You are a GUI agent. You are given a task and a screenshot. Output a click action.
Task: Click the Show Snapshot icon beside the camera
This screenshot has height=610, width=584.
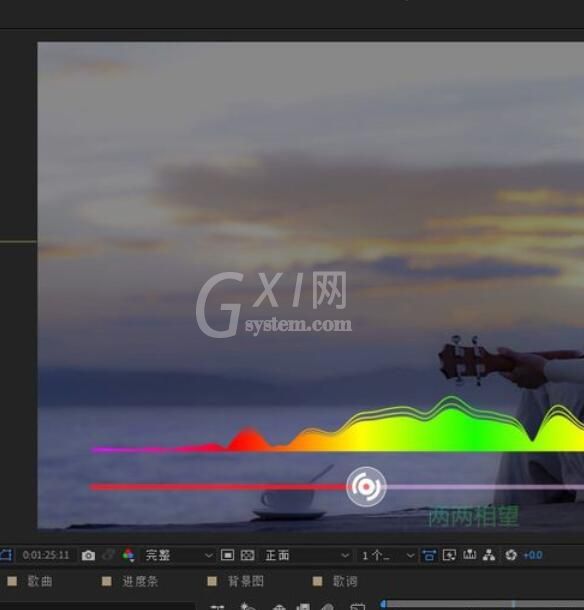(109, 556)
